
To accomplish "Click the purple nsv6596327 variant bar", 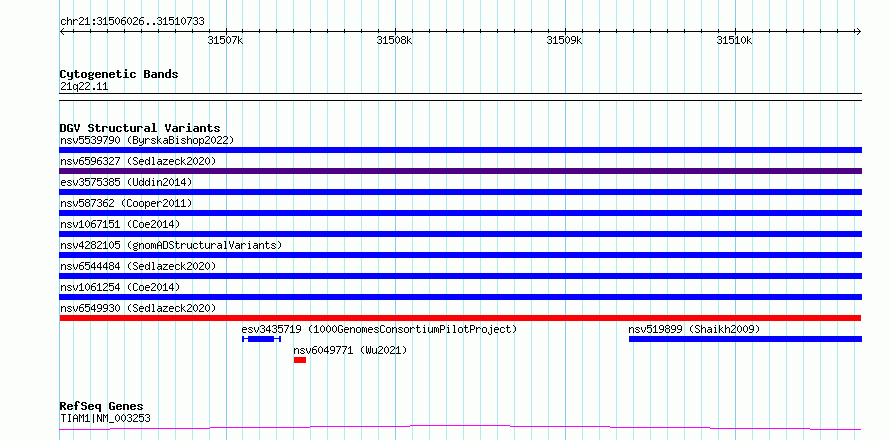I will [460, 171].
